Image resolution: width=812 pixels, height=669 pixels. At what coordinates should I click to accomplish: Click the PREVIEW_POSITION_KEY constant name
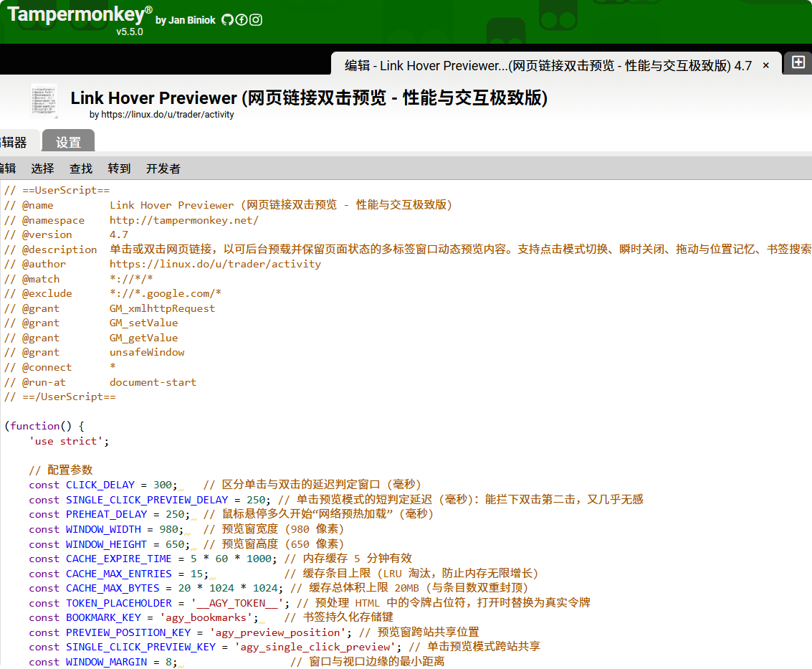tap(128, 633)
